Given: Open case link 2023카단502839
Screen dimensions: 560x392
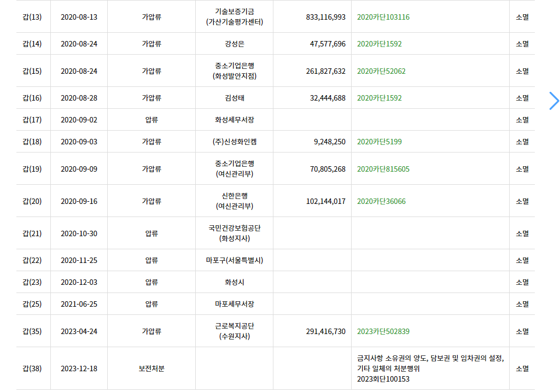Looking at the screenshot, I should click(383, 331).
